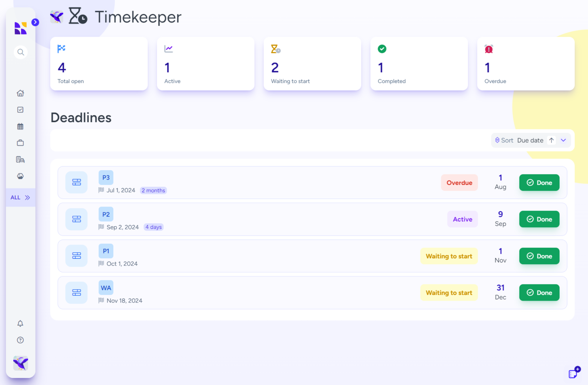Open the briefcase icon in sidebar
Viewport: 588px width, 385px height.
click(x=20, y=143)
